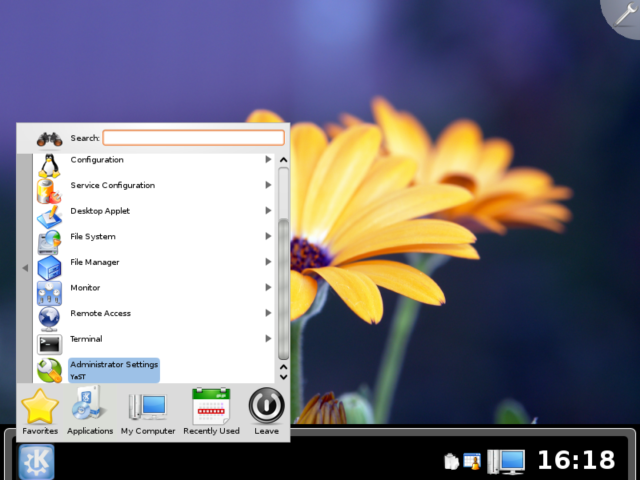Screen dimensions: 640x480
Task: Click the YaST wrench icon
Action: click(x=49, y=370)
